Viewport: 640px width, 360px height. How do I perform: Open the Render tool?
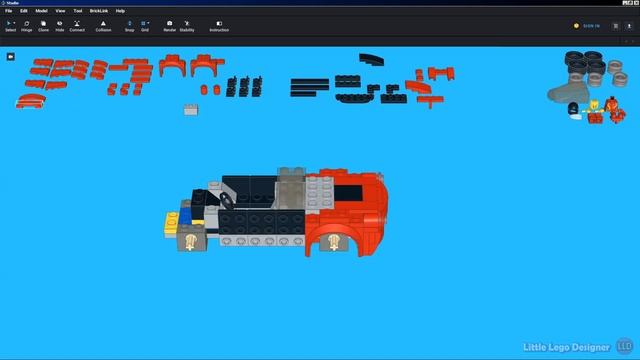coord(169,26)
